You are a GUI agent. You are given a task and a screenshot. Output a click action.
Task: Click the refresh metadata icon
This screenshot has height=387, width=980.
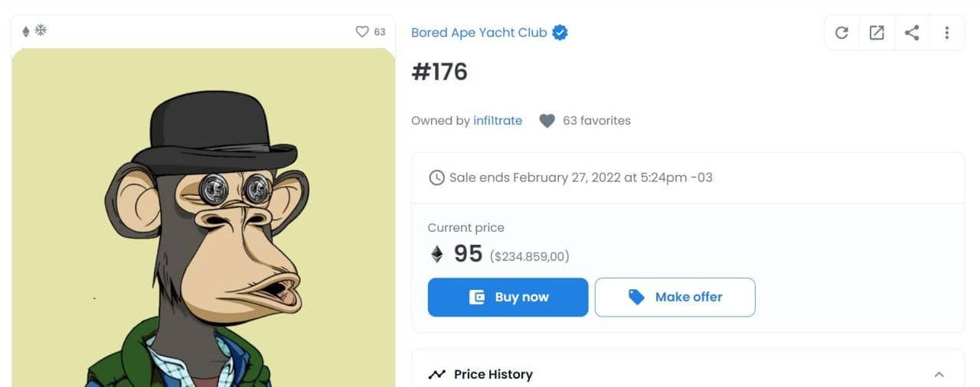tap(841, 33)
